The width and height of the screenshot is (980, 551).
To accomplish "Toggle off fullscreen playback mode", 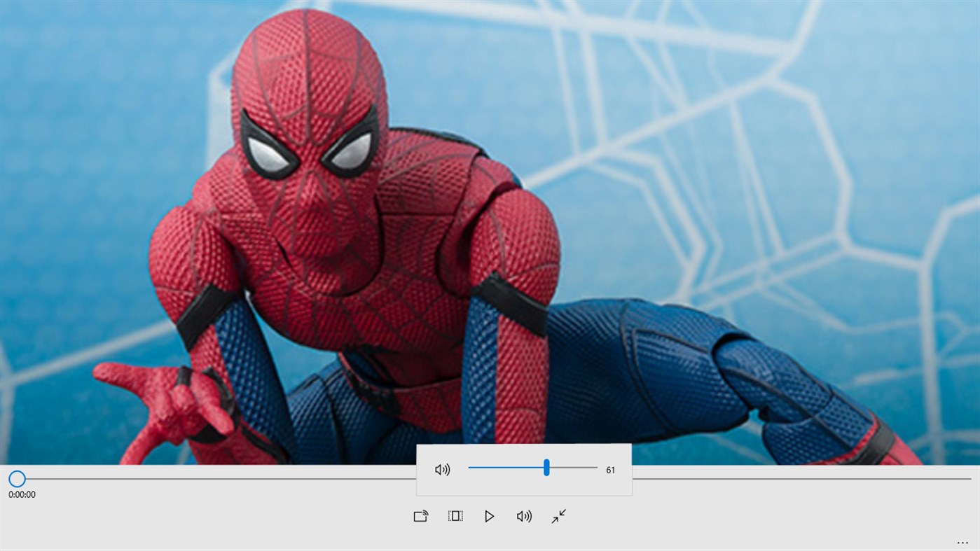I will click(557, 515).
